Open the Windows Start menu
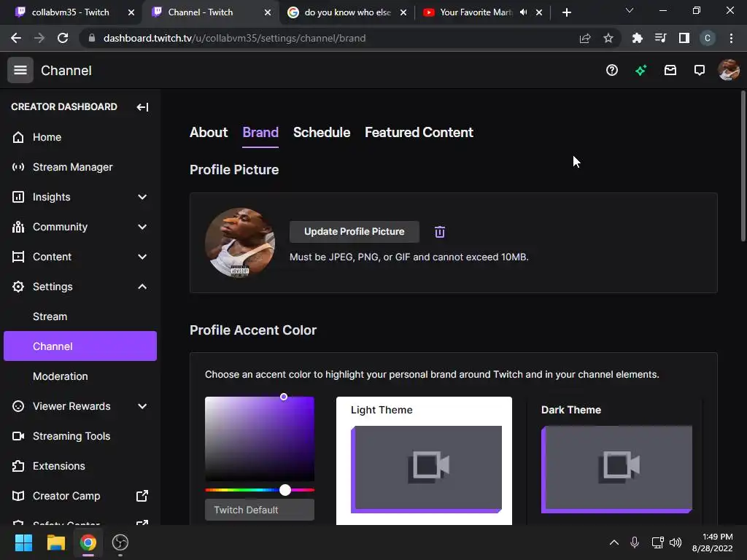Image resolution: width=747 pixels, height=560 pixels. tap(23, 542)
